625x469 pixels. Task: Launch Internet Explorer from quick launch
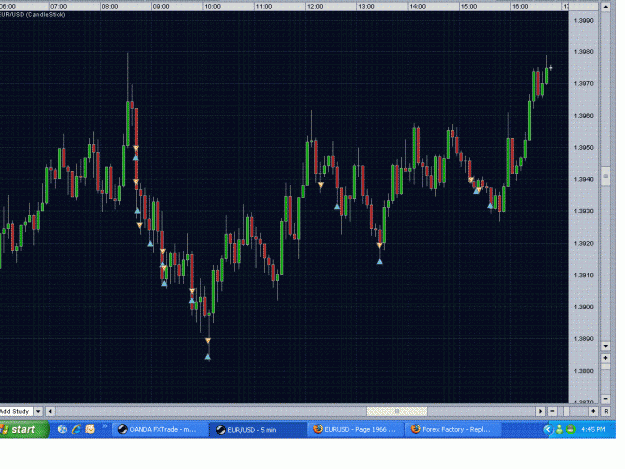(x=76, y=429)
